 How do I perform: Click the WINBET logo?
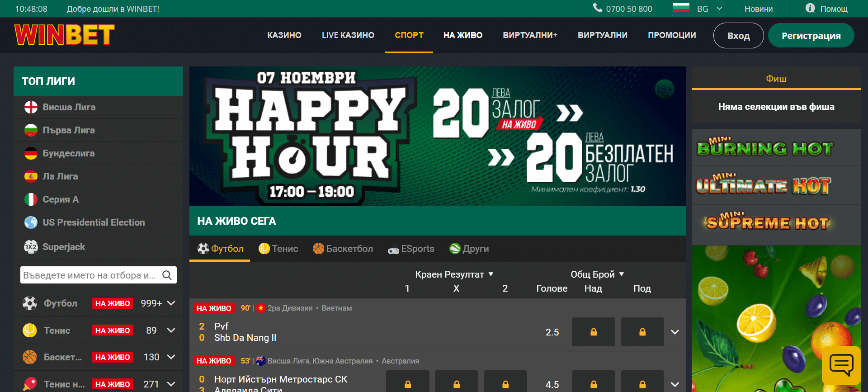pos(64,35)
